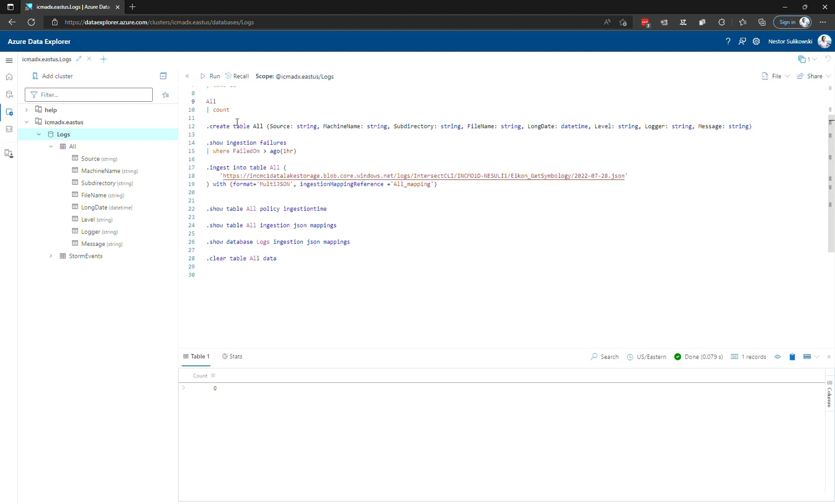This screenshot has height=504, width=835.
Task: Select the FileName column
Action: pos(98,195)
